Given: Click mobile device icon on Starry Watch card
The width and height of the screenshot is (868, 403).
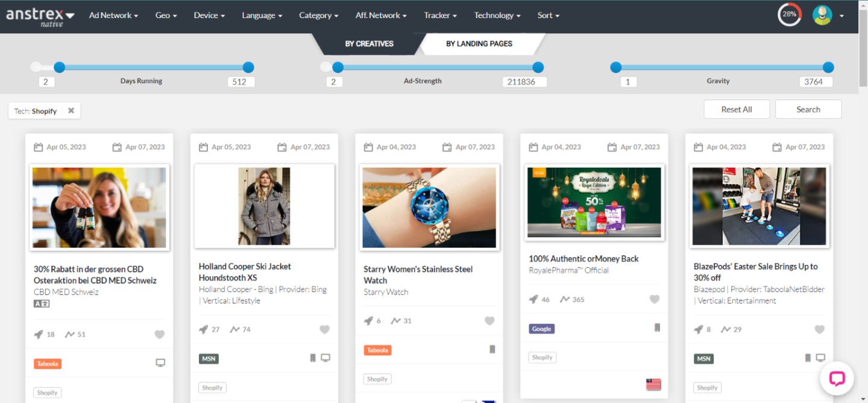Looking at the screenshot, I should pyautogui.click(x=492, y=349).
